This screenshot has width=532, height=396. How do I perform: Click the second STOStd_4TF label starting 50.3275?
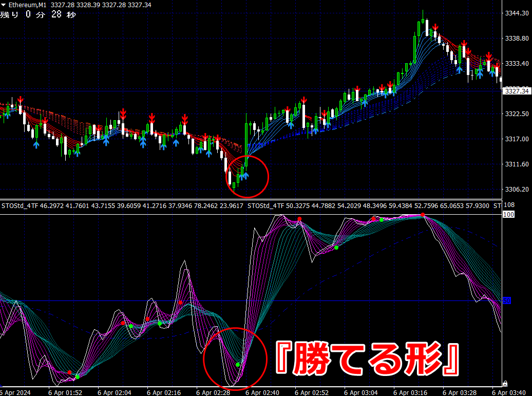(x=369, y=205)
